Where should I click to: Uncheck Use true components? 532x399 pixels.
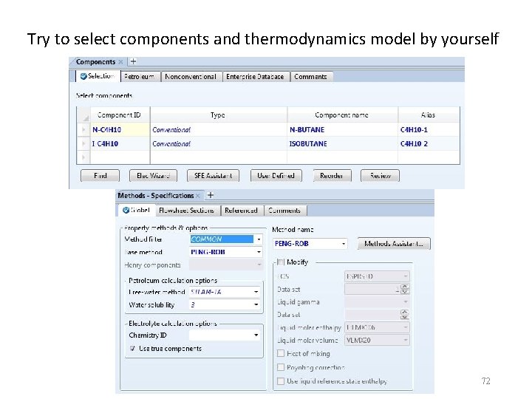pyautogui.click(x=132, y=349)
